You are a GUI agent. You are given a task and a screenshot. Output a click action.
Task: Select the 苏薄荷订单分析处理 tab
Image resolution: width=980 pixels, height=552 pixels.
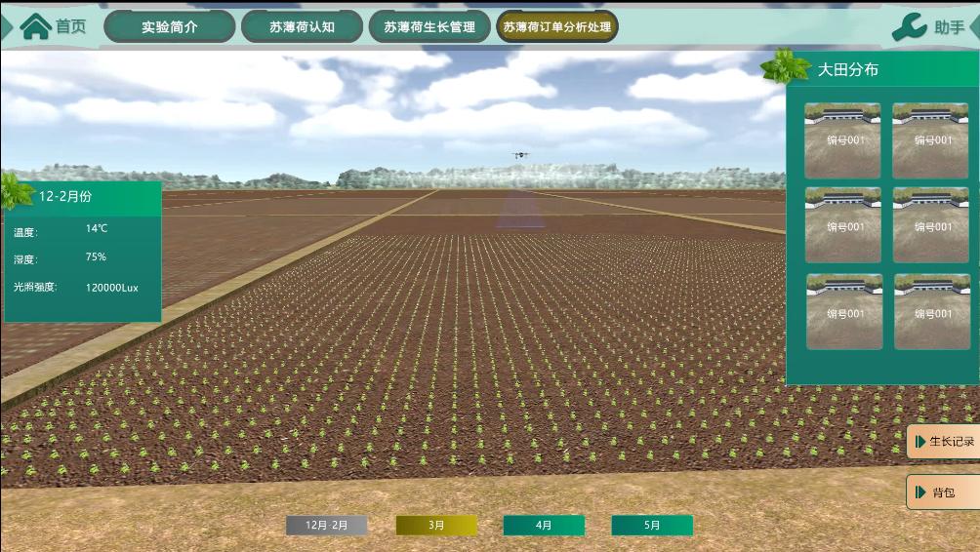pos(557,26)
